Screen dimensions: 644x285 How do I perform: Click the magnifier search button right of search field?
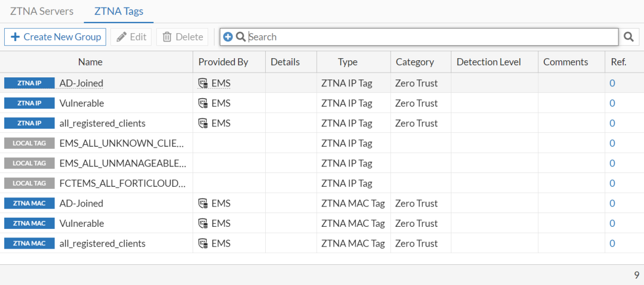tap(629, 37)
